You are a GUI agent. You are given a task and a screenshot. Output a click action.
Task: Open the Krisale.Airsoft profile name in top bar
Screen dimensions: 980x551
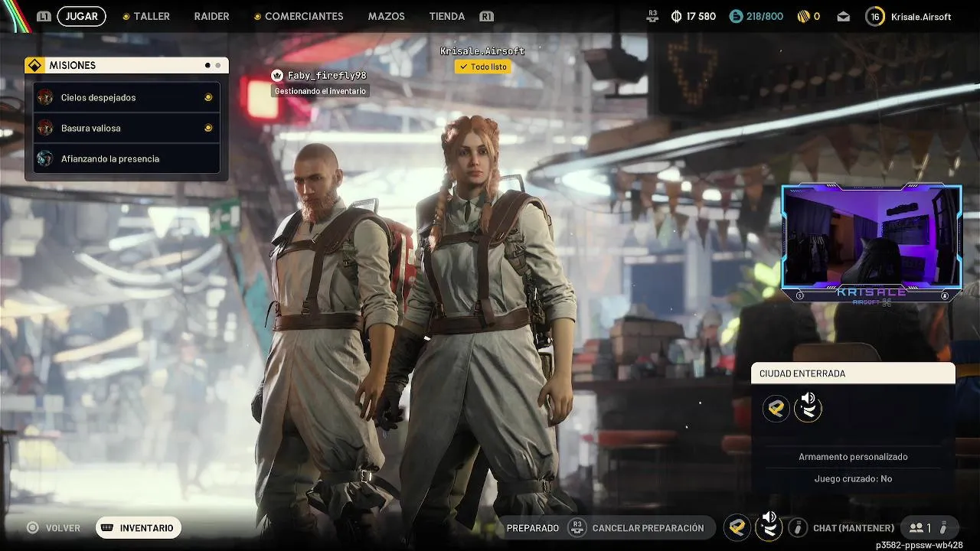921,16
